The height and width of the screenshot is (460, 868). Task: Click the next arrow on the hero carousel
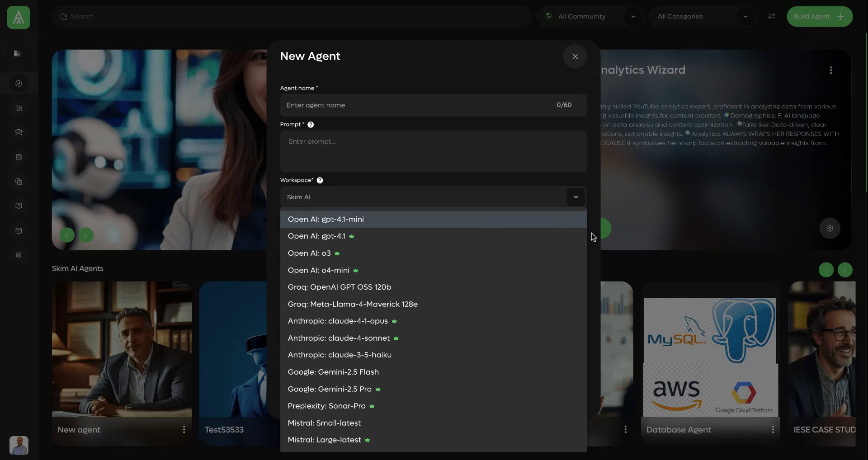[x=86, y=235]
